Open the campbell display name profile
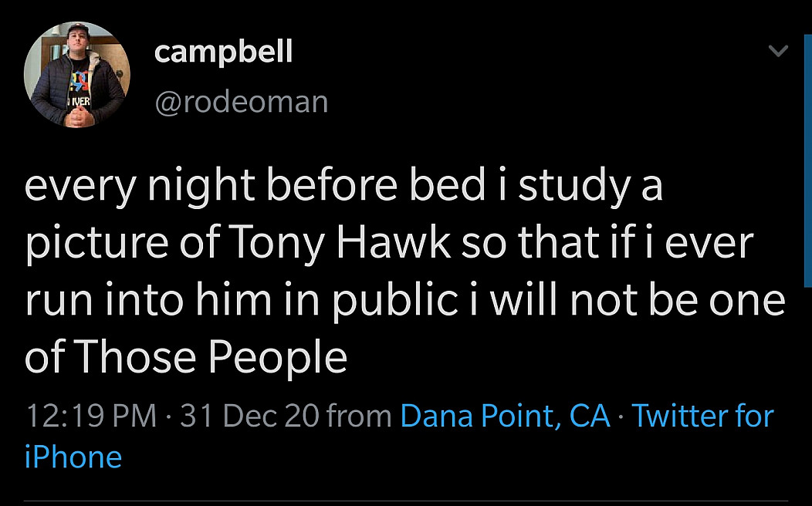The height and width of the screenshot is (506, 812). (223, 52)
